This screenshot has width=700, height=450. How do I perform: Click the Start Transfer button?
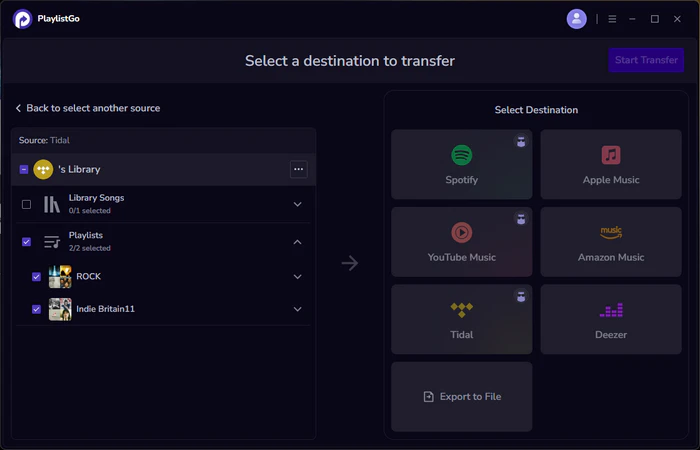coord(646,60)
